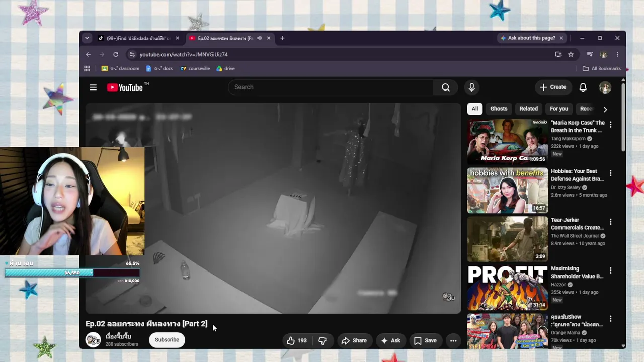Screen dimensions: 644x362
Task: Open options for Maximising Shareholder Value video
Action: (x=610, y=270)
